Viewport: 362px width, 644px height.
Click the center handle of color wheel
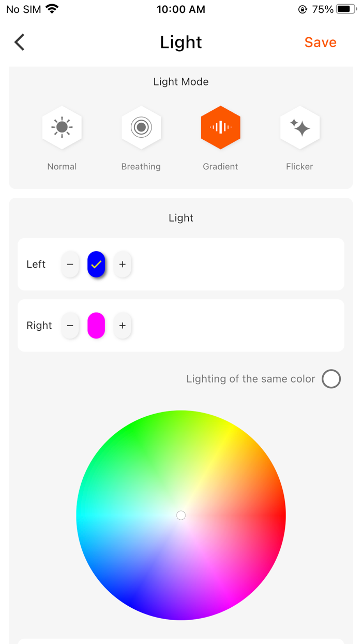pos(181,515)
